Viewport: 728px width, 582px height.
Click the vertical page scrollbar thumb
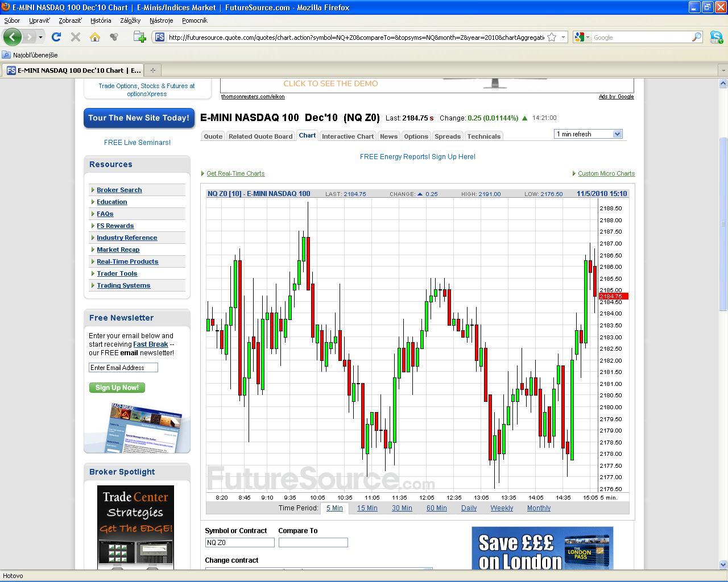click(x=723, y=224)
